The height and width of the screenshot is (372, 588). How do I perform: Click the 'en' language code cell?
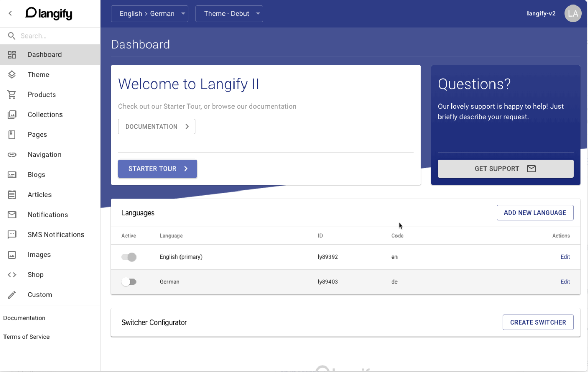[394, 257]
